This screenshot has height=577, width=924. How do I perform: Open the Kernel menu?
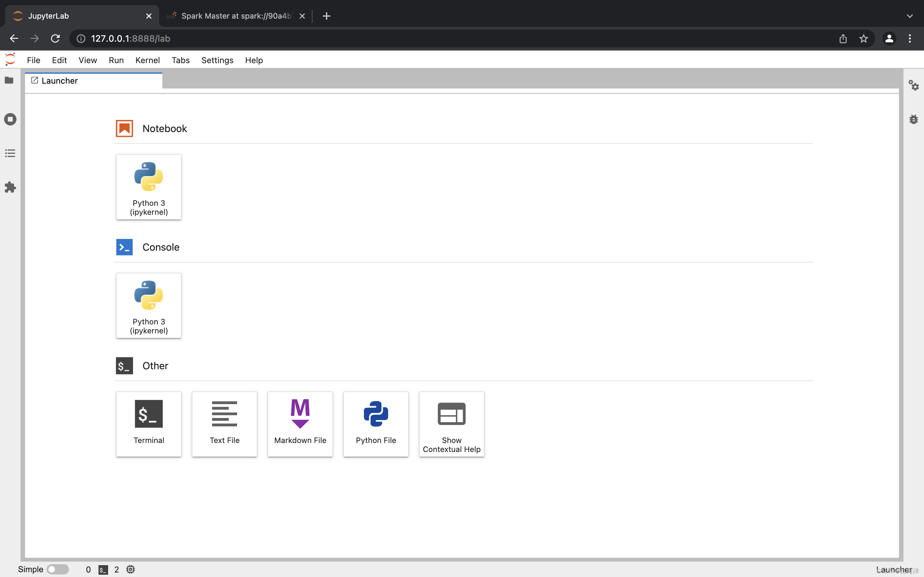[x=148, y=60]
